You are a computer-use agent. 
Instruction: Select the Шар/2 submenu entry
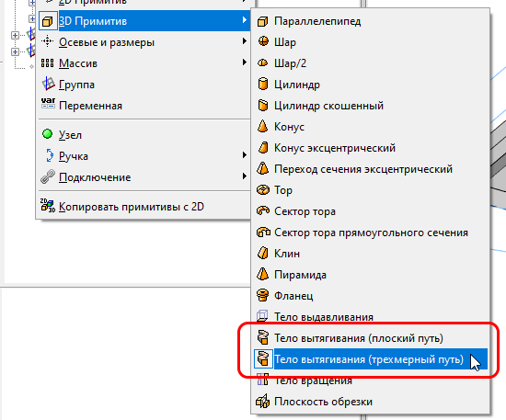tap(371, 63)
